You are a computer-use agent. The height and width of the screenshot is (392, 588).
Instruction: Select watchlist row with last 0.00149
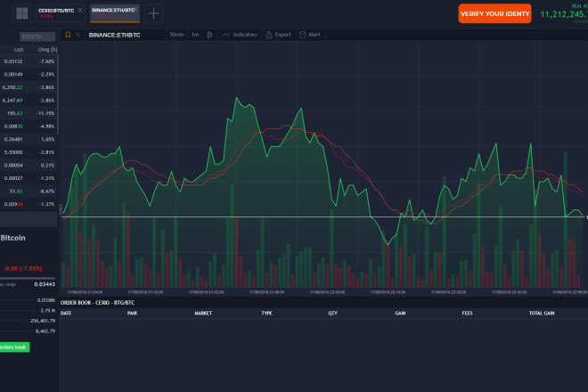tap(29, 74)
